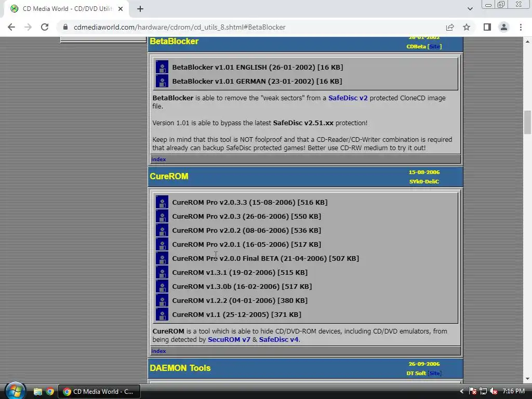Viewport: 532px width, 399px height.
Task: Open the Chrome profile menu
Action: 504,27
